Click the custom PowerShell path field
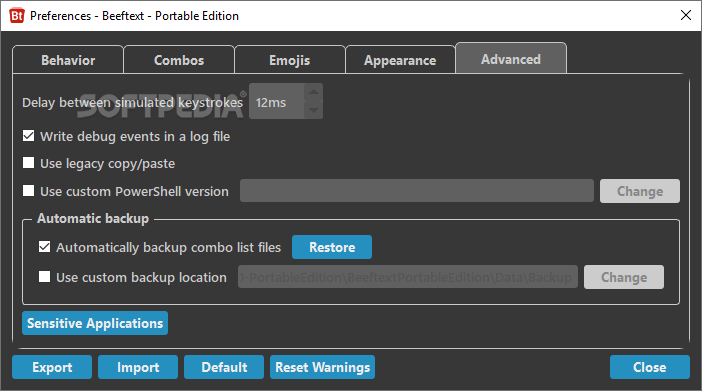This screenshot has height=391, width=702. click(417, 191)
